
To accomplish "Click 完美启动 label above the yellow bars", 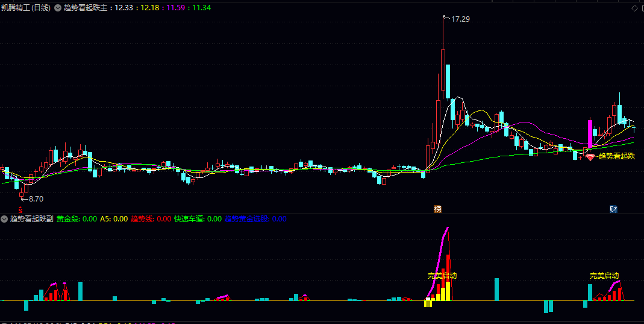I will [442, 276].
